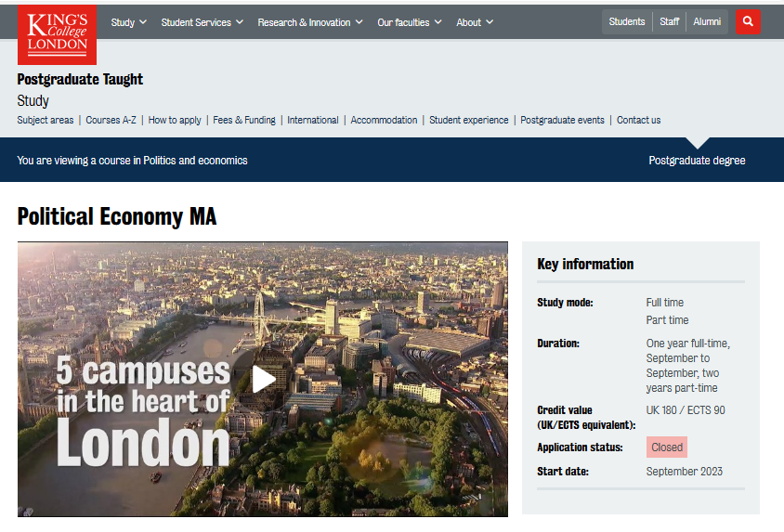The image size is (784, 532).
Task: Open Subject areas link
Action: pos(46,120)
